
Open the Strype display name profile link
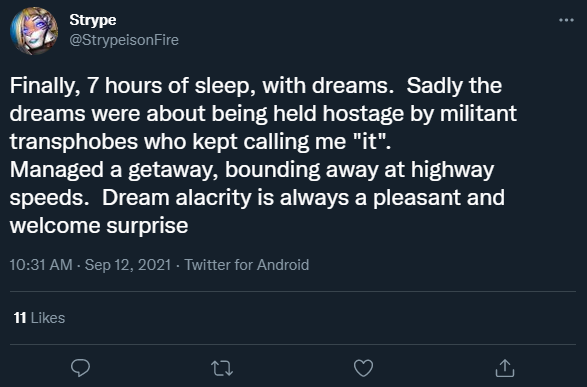pos(93,20)
